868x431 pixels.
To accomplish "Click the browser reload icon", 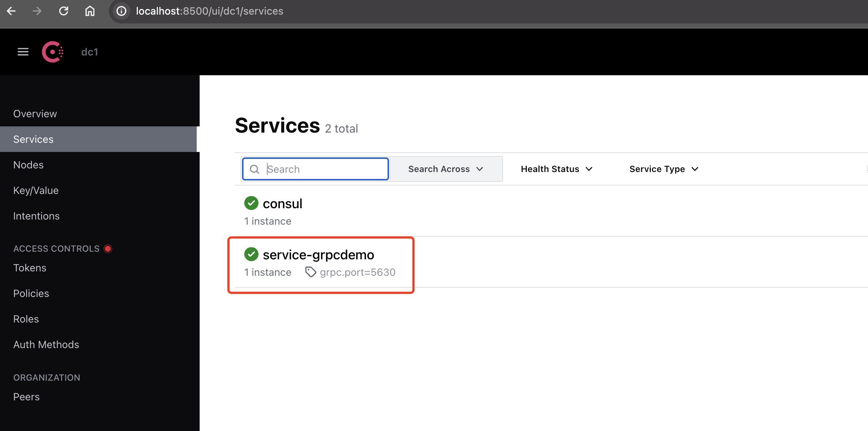I will pos(64,11).
